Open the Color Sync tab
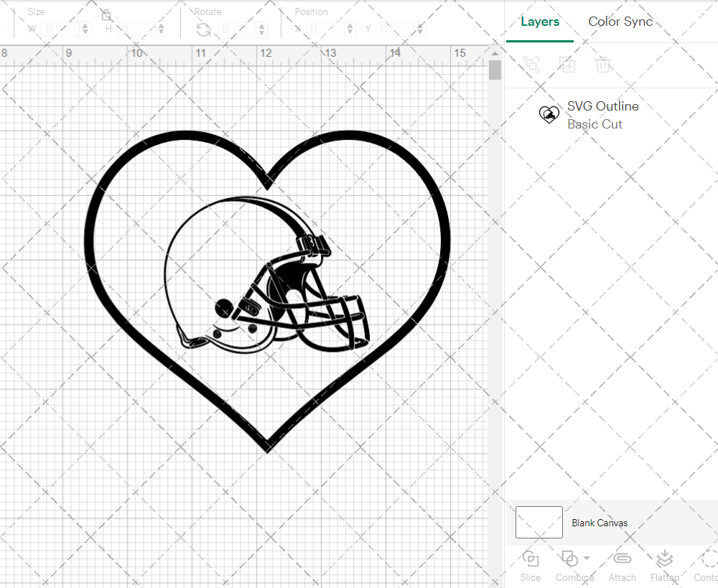This screenshot has height=588, width=718. click(620, 22)
